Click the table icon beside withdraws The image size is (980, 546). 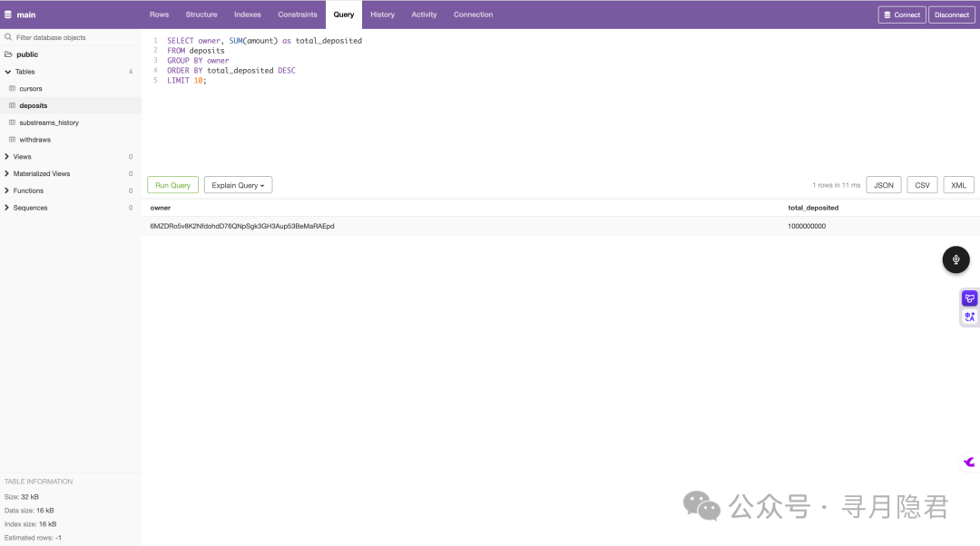[12, 140]
